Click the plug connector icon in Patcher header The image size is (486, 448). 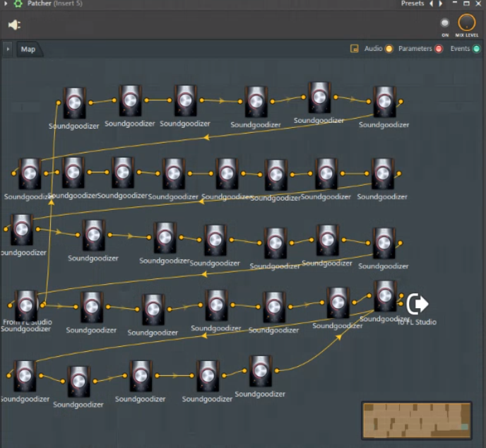pos(15,25)
